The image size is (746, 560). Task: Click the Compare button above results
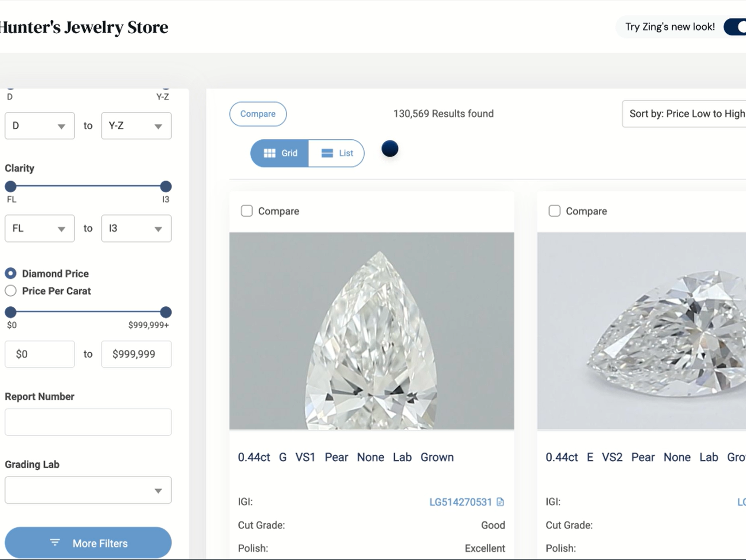coord(258,114)
